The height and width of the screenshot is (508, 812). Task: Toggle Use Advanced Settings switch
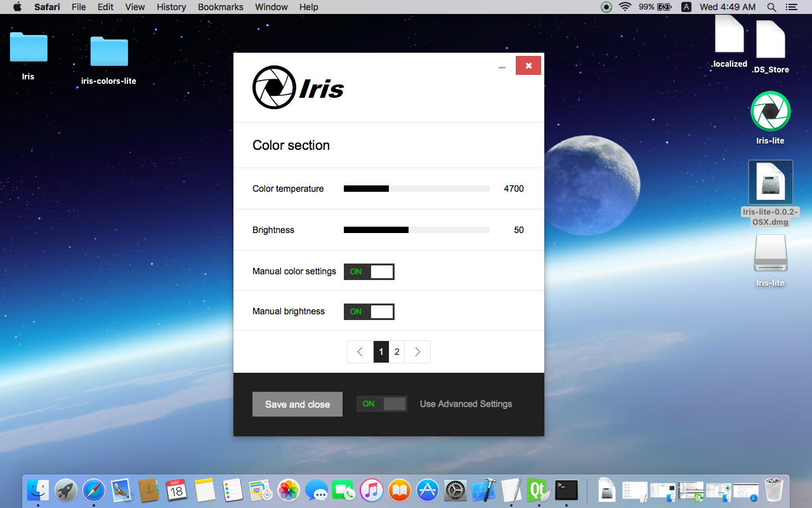(382, 404)
